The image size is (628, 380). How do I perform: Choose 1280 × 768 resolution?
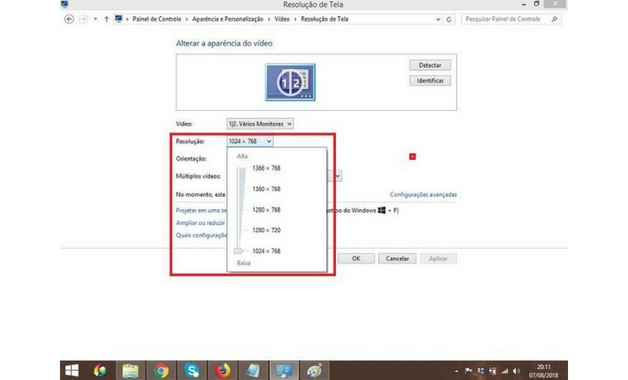coord(266,210)
